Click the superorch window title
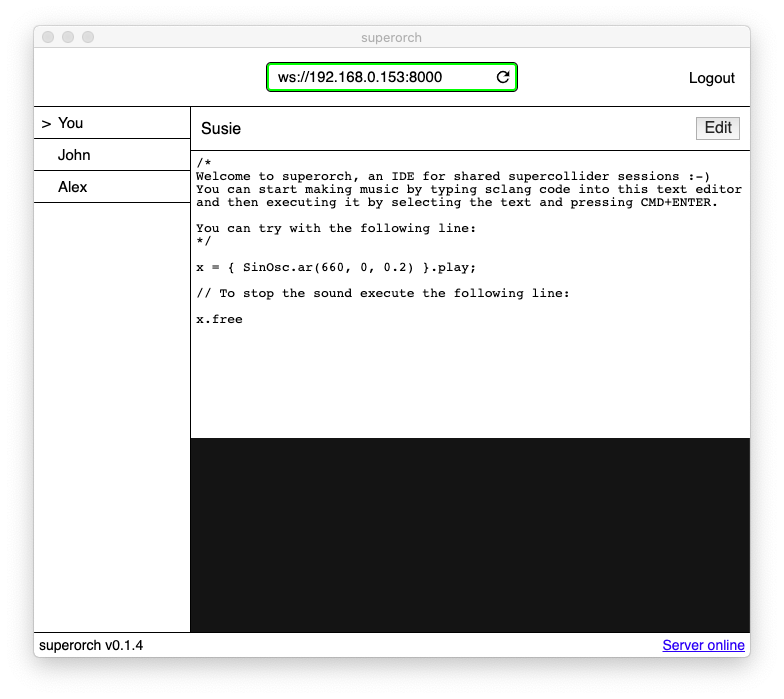 (x=392, y=38)
